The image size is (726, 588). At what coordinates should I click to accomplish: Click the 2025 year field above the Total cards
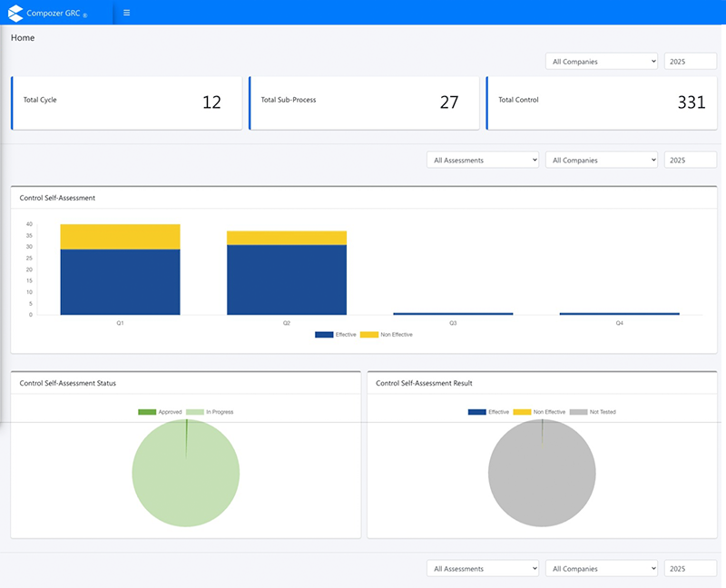[x=690, y=62]
